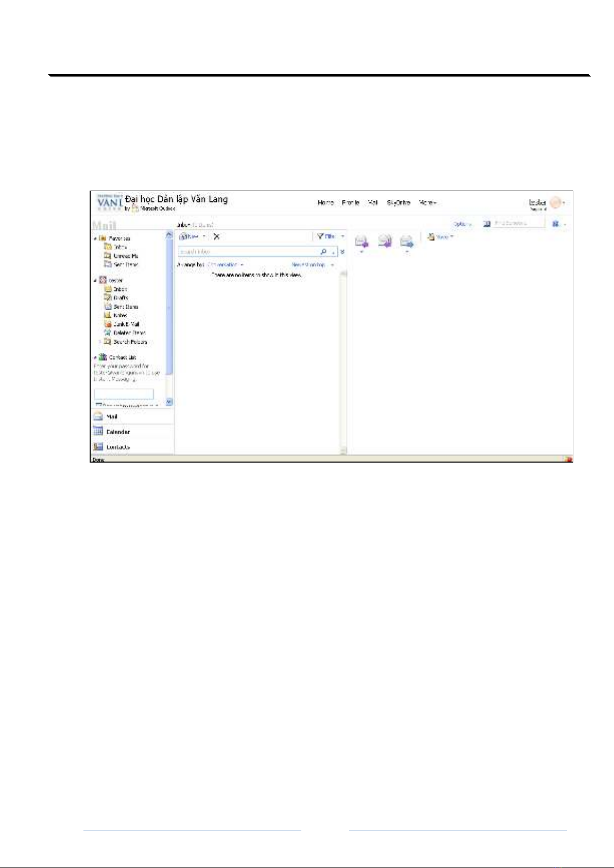Screen dimensions: 614x868
Task: Click the Options link
Action: pos(462,224)
